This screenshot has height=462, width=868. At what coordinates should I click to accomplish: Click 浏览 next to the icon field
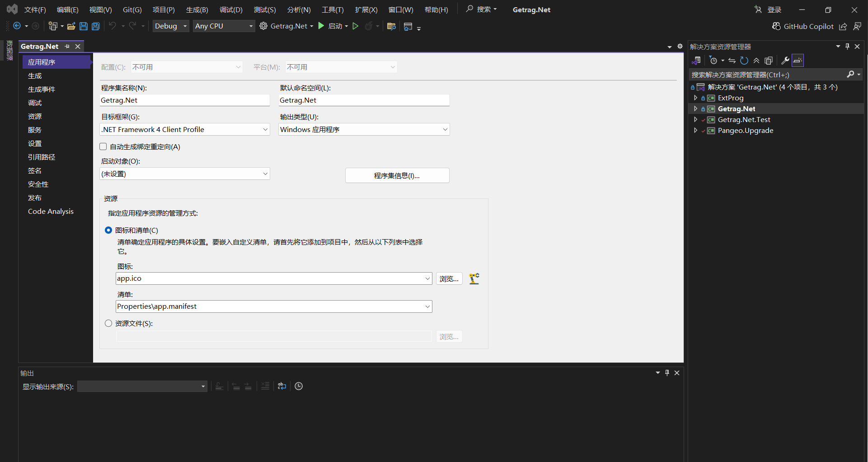[449, 278]
